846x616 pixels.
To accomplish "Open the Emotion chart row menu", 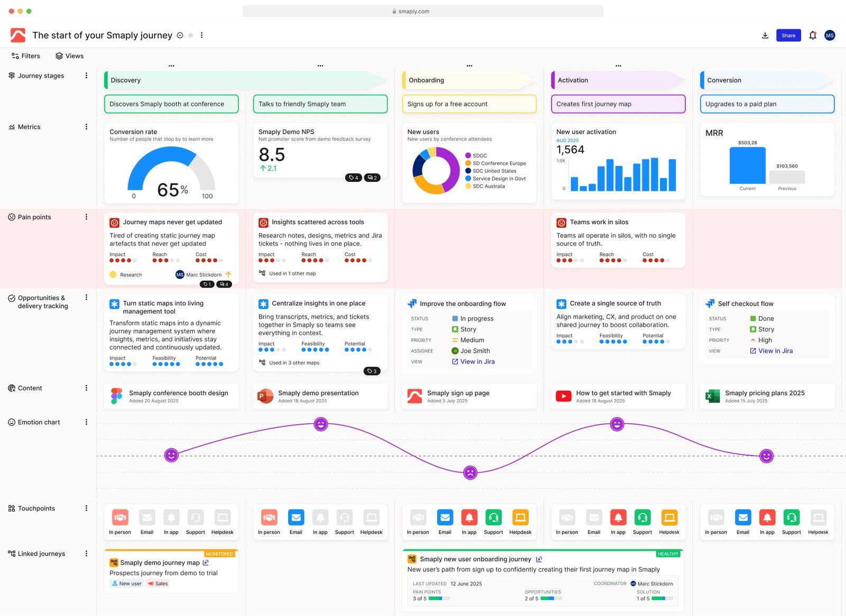I will (x=87, y=421).
